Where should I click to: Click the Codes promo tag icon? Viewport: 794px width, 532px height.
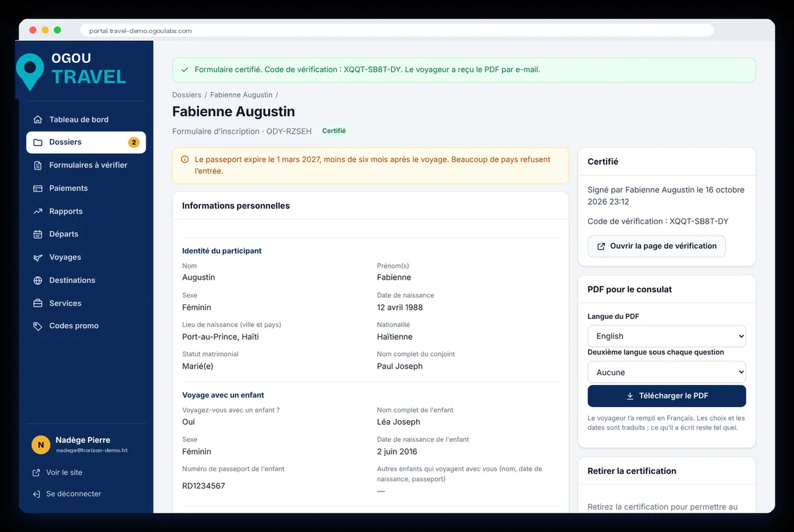pyautogui.click(x=38, y=326)
